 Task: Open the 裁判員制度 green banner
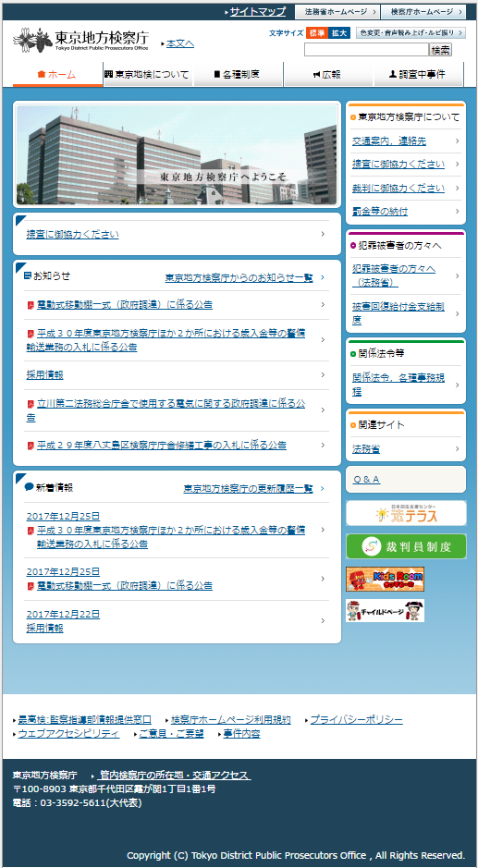coord(406,546)
